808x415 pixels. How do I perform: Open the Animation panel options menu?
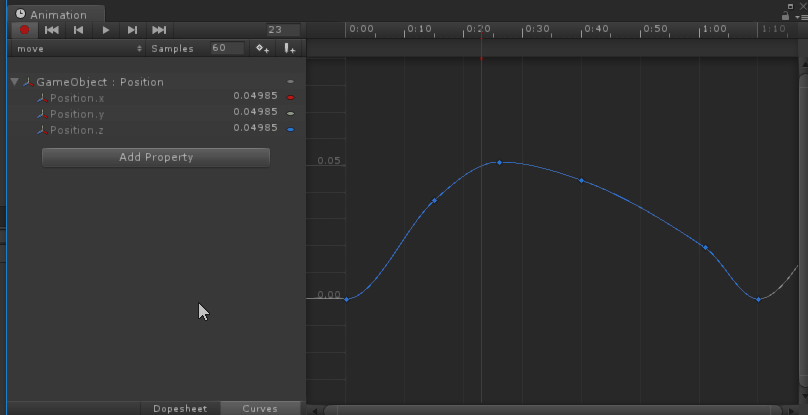coord(801,16)
